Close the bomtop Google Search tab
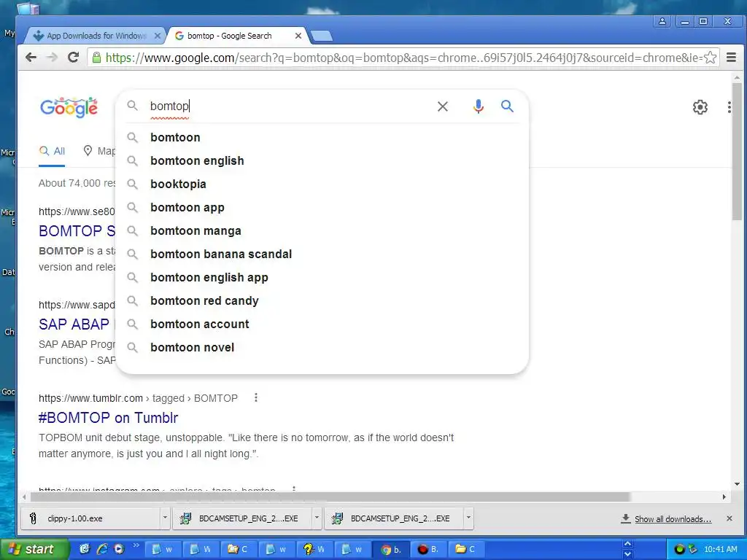 (298, 36)
